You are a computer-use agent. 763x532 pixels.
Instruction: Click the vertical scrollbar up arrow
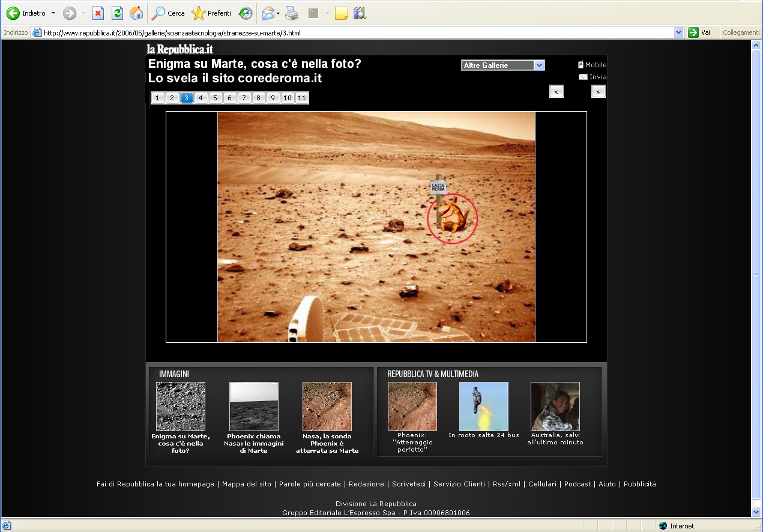756,46
